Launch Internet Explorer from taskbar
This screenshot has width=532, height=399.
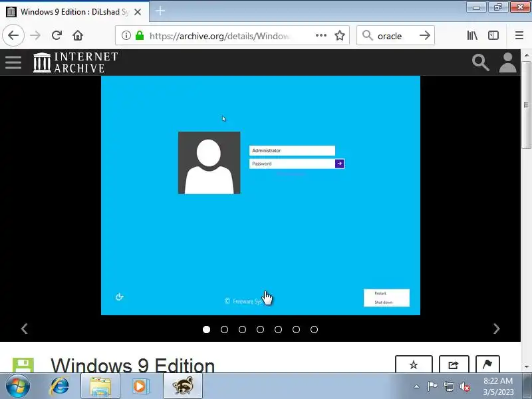pos(60,386)
